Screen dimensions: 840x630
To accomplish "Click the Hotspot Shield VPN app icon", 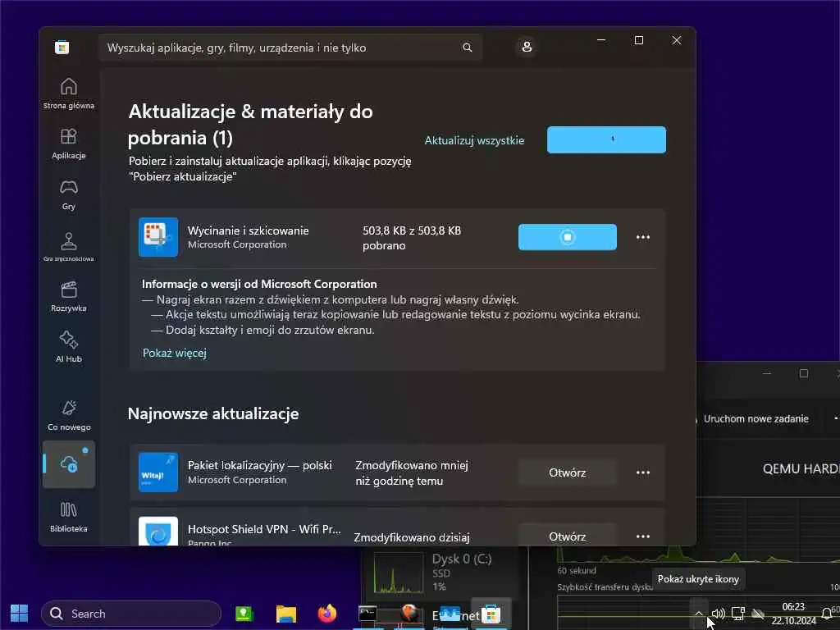I will pyautogui.click(x=158, y=532).
